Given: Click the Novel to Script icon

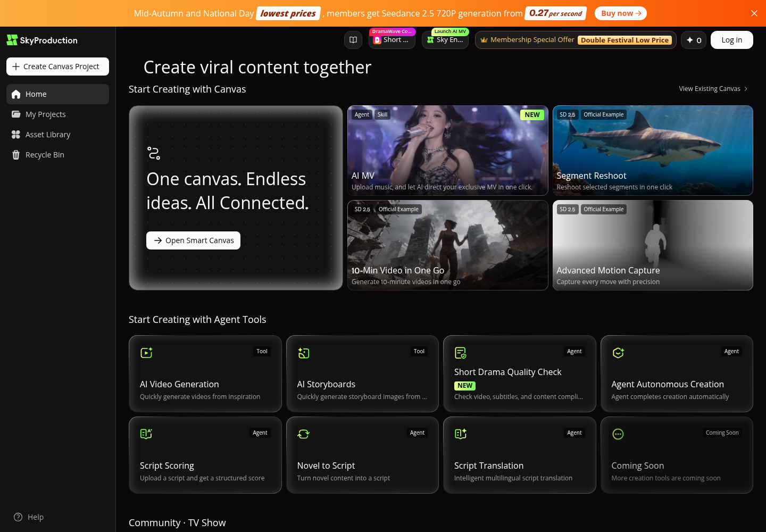Looking at the screenshot, I should coord(304,434).
